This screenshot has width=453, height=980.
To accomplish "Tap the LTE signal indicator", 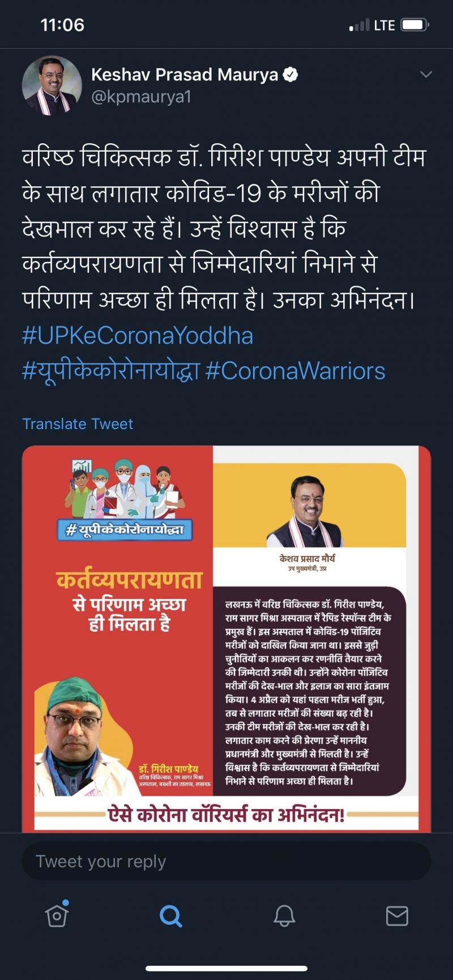I will coord(384,25).
